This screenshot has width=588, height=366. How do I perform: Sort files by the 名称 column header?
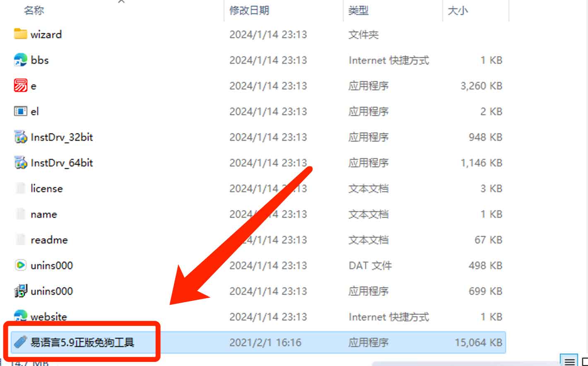pyautogui.click(x=34, y=10)
